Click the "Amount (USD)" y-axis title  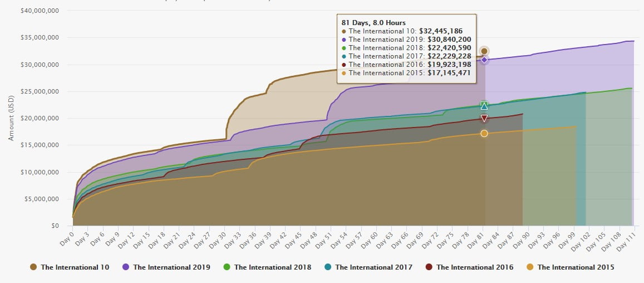coord(11,117)
